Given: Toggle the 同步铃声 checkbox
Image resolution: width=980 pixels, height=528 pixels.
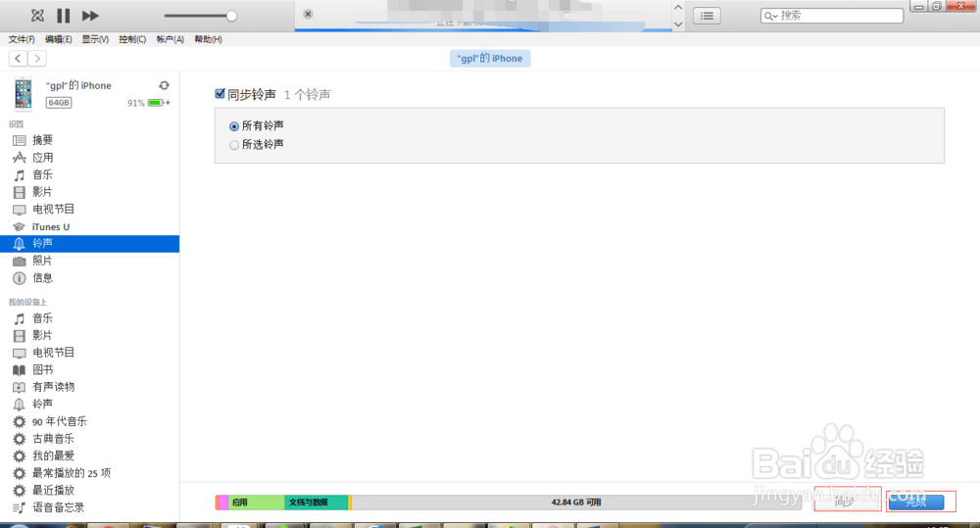Looking at the screenshot, I should [x=220, y=94].
